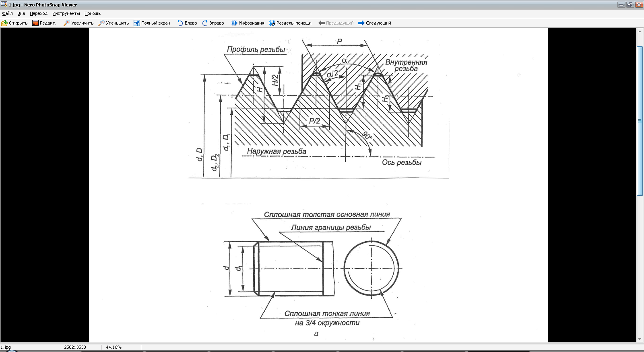Click the Линия границы резьбы label
The width and height of the screenshot is (644, 352).
331,227
